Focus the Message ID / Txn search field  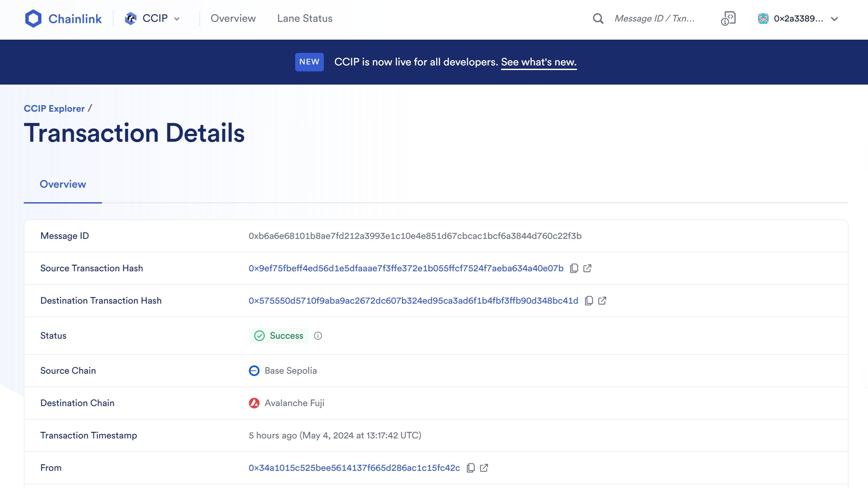654,19
